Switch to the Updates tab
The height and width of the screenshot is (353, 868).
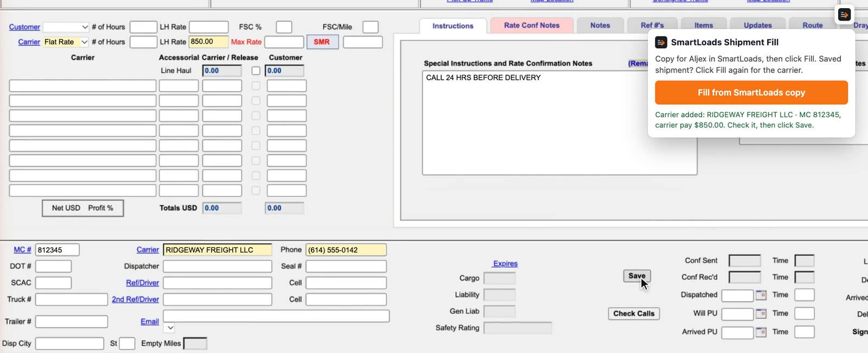coord(758,25)
